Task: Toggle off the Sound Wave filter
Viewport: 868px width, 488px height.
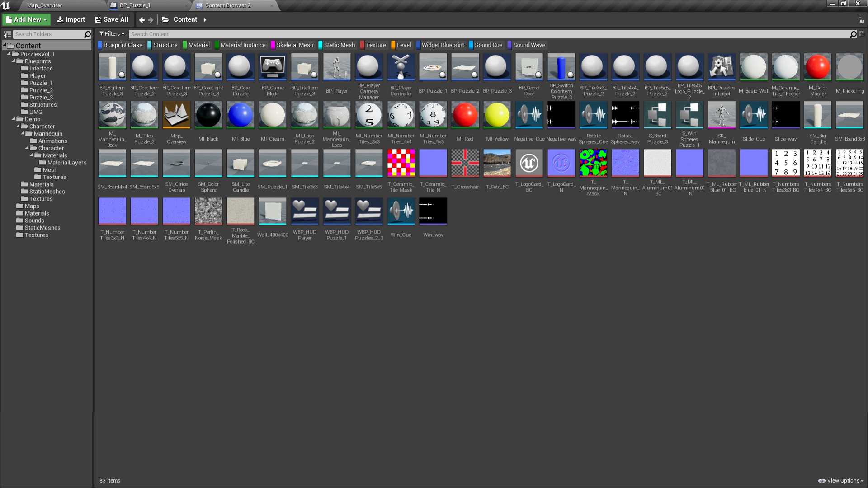Action: point(527,45)
